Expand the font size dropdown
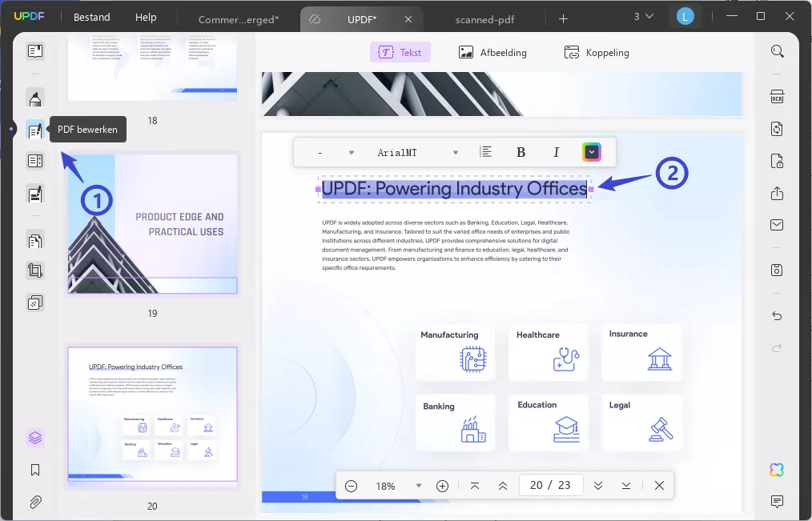The width and height of the screenshot is (812, 521). tap(351, 153)
